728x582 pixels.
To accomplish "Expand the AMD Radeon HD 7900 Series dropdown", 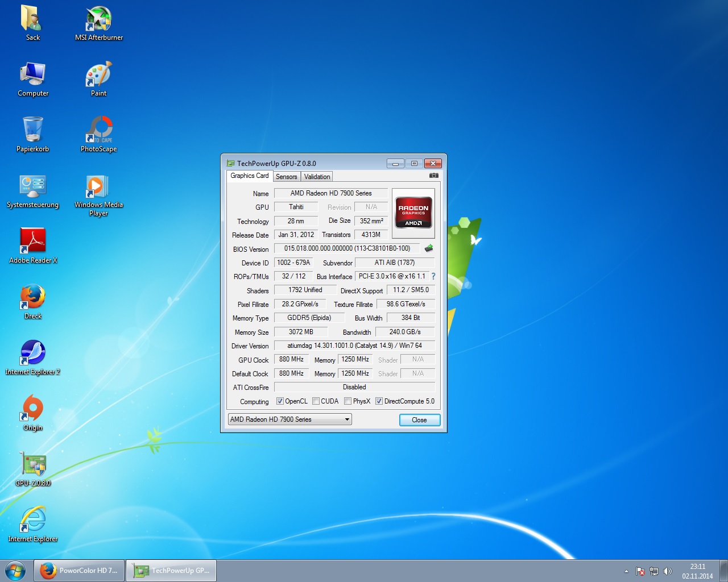I will point(290,419).
